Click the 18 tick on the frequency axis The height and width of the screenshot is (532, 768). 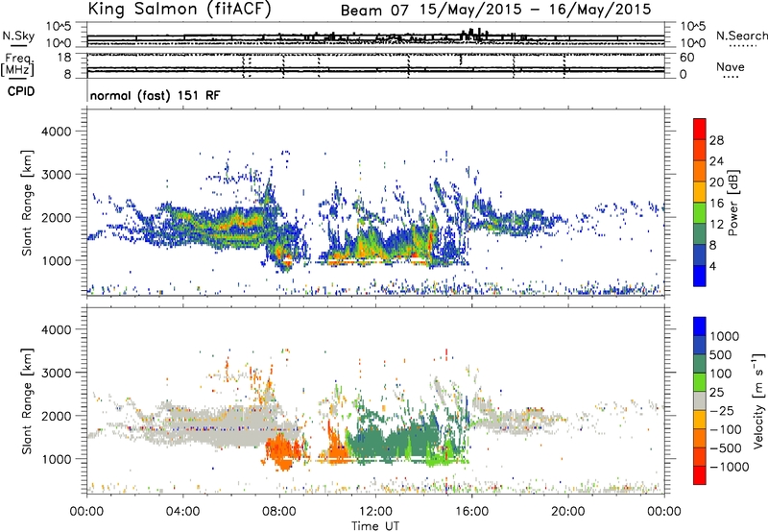click(63, 58)
